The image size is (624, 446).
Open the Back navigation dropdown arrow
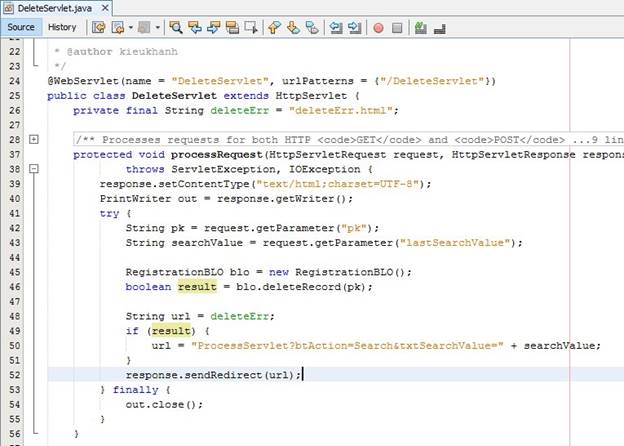131,27
